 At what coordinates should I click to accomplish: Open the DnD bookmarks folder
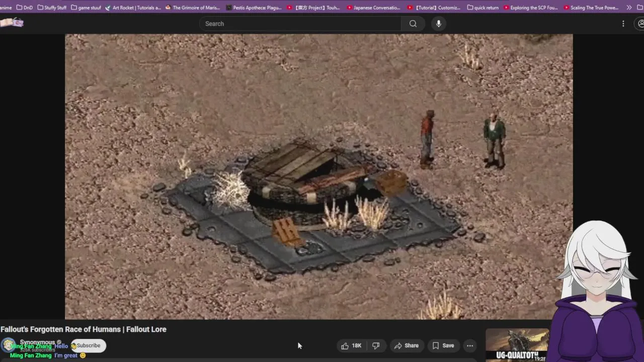[25, 8]
